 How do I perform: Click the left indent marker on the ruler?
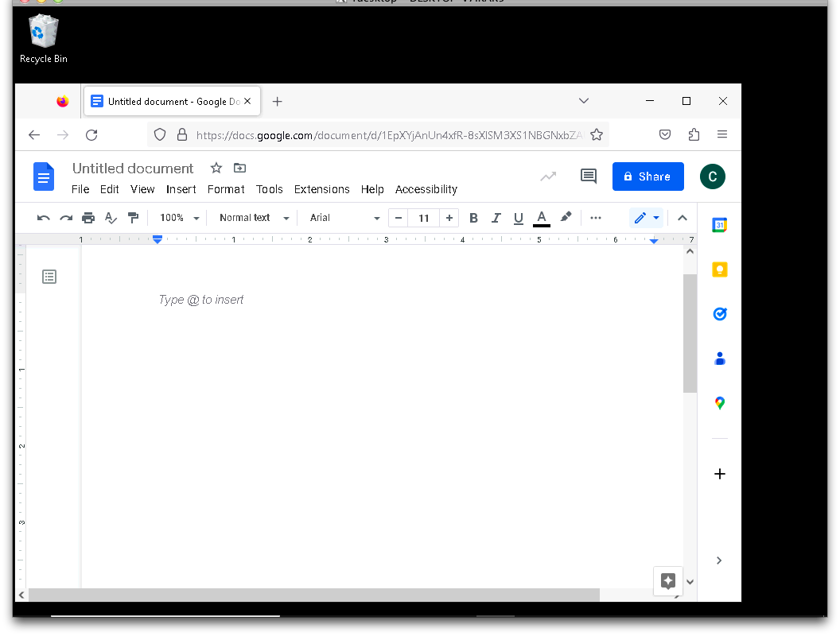(x=157, y=240)
